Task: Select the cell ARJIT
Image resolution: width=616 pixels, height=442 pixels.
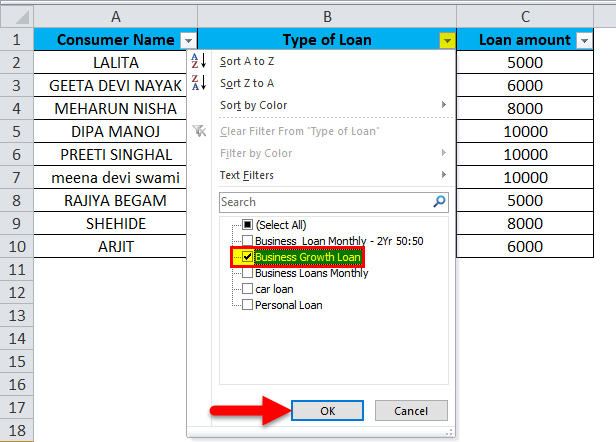Action: point(110,246)
